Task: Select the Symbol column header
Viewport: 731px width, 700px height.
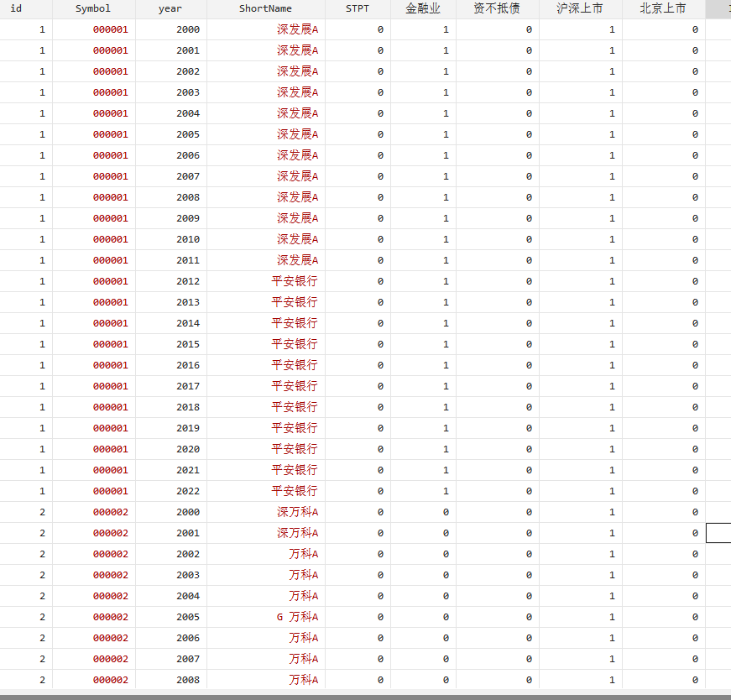Action: click(93, 8)
